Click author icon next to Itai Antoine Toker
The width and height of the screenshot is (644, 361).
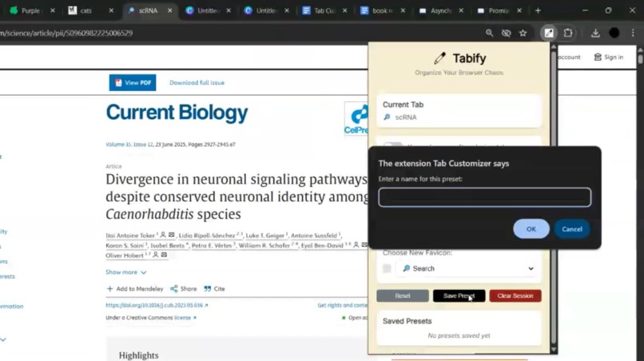[x=163, y=235]
